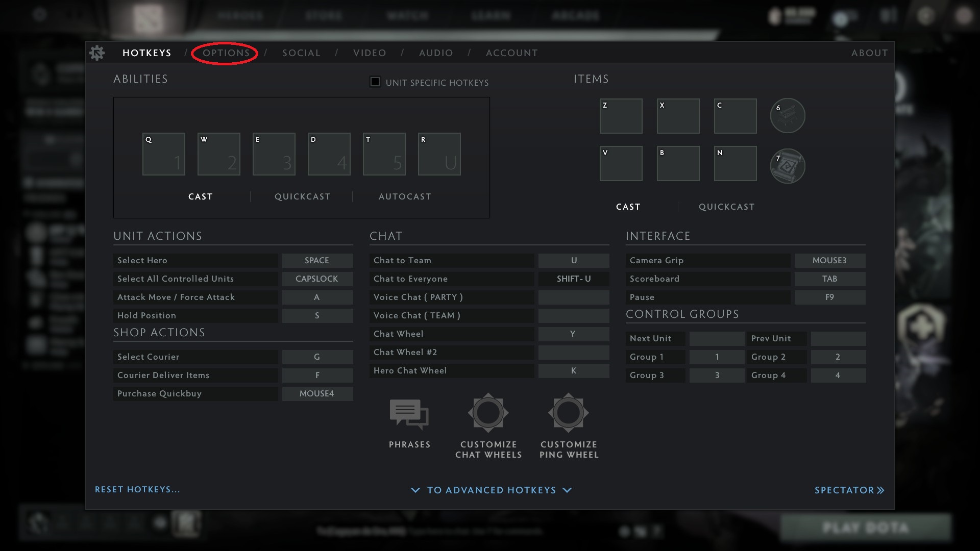Switch abilities mode to Autocast
Image resolution: width=980 pixels, height=551 pixels.
click(x=404, y=196)
